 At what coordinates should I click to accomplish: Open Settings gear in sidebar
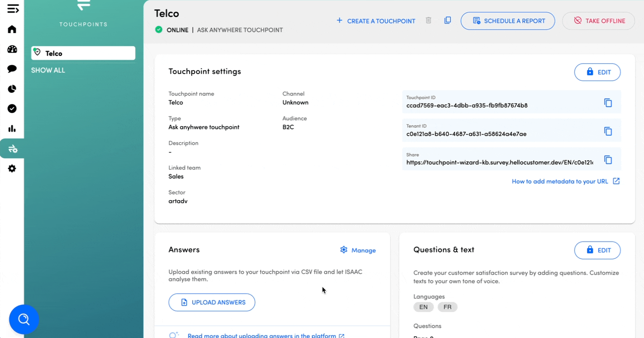coord(12,168)
